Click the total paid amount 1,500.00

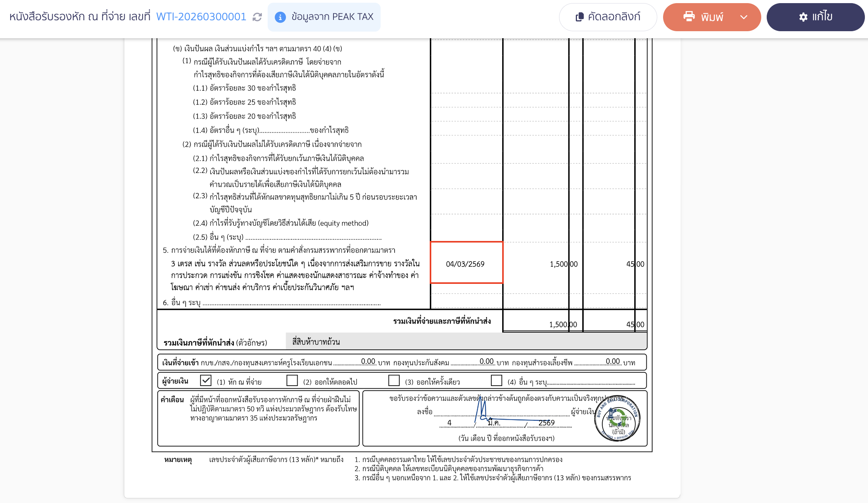pos(563,324)
